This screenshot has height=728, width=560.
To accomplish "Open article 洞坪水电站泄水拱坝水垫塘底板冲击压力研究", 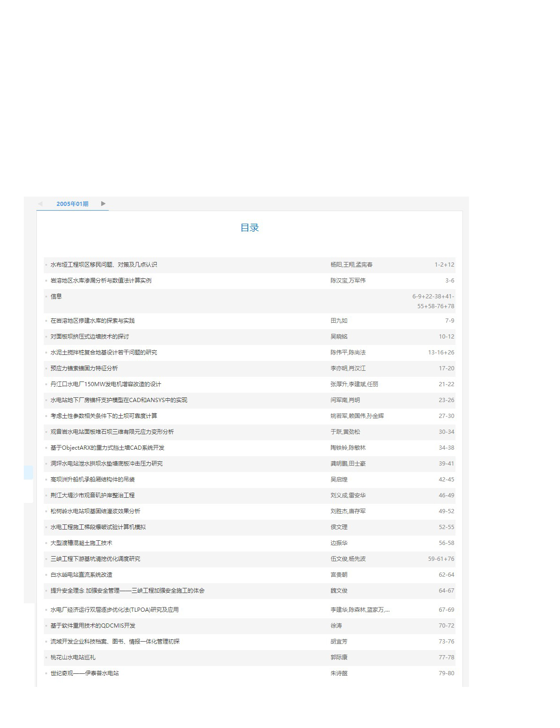I will coord(106,464).
